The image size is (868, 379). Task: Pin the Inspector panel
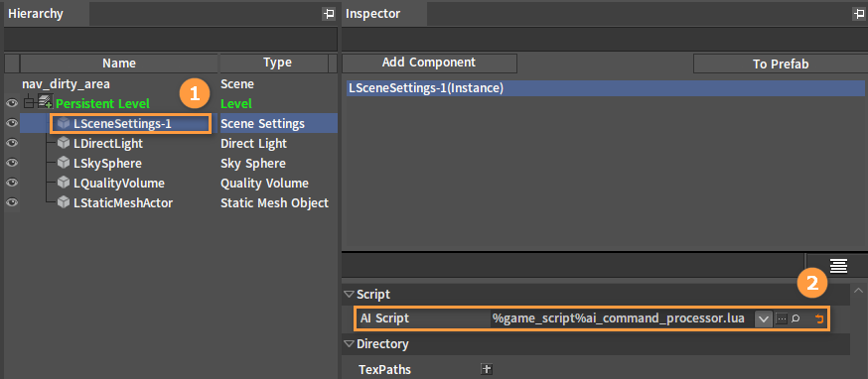(860, 14)
